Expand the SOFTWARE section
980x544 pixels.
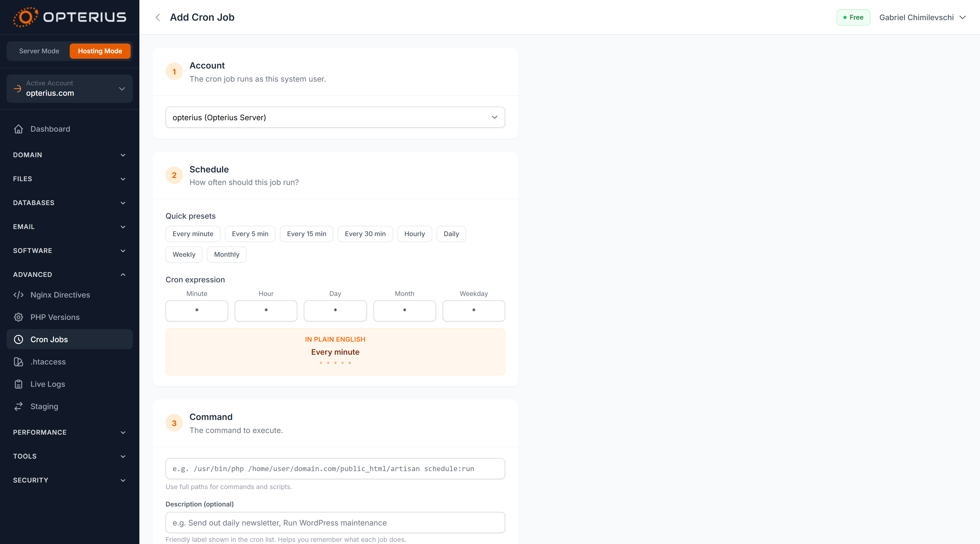pos(70,251)
